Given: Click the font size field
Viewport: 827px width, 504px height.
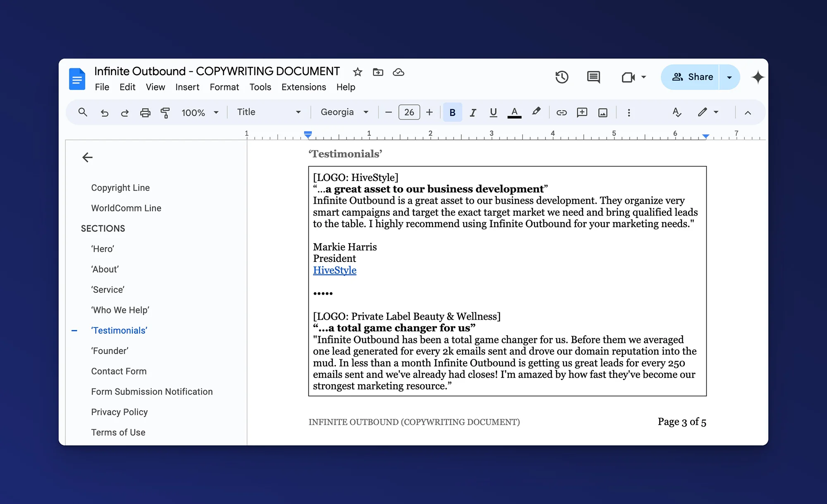Looking at the screenshot, I should (x=409, y=112).
